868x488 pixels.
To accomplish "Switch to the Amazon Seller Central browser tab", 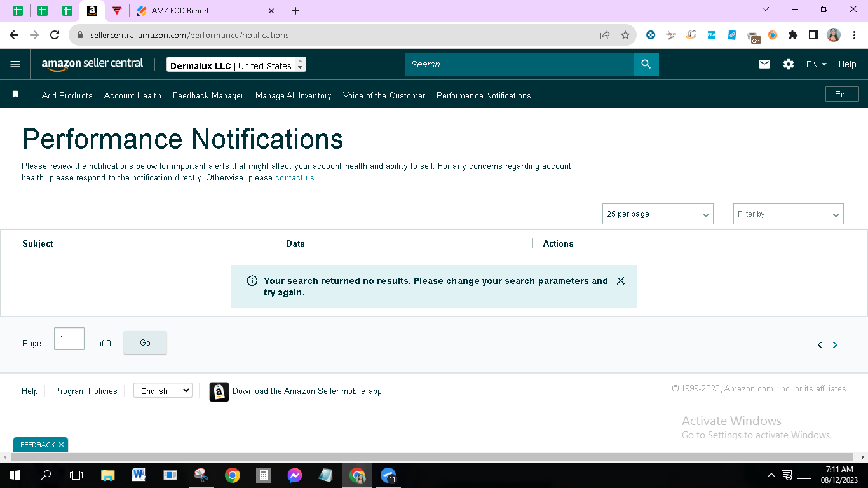I will click(92, 11).
